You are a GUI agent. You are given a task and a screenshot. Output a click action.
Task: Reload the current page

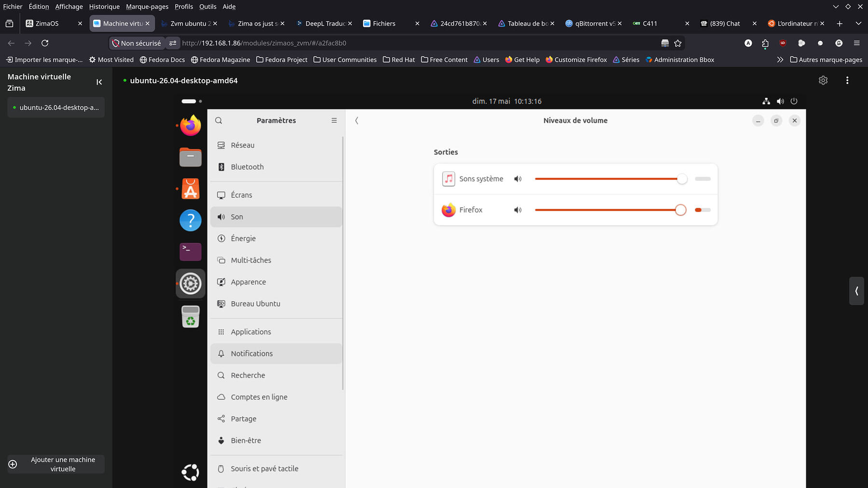click(x=45, y=43)
